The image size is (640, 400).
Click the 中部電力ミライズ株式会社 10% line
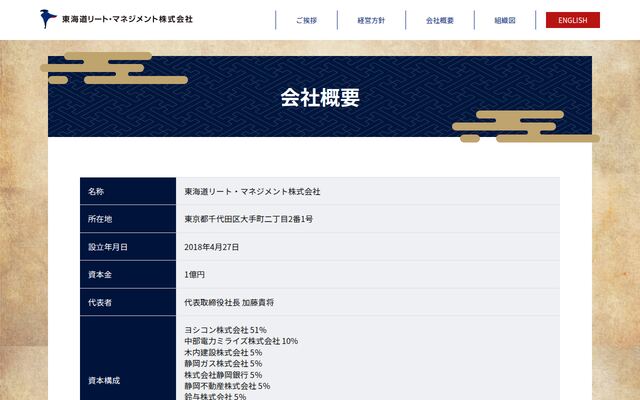(x=241, y=341)
